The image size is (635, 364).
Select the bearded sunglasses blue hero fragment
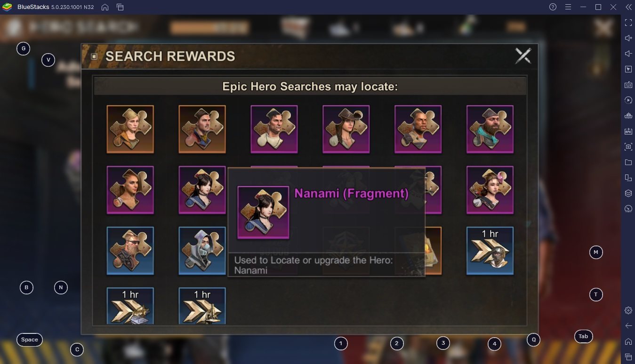(x=130, y=251)
